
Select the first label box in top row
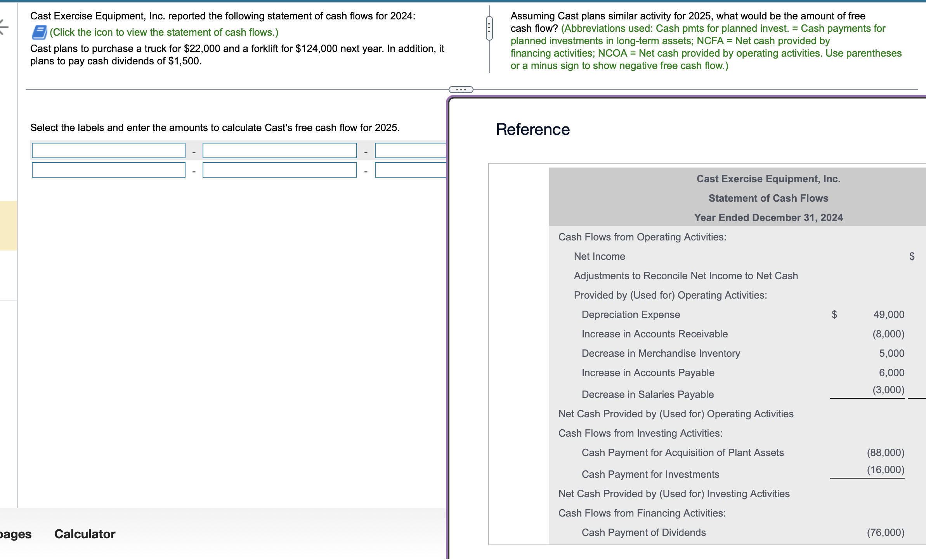coord(109,150)
